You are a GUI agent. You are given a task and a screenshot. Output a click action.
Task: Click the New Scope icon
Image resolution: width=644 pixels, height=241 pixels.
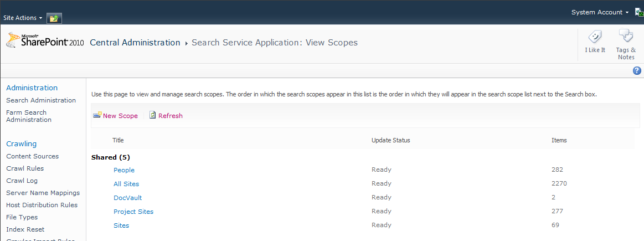point(97,116)
